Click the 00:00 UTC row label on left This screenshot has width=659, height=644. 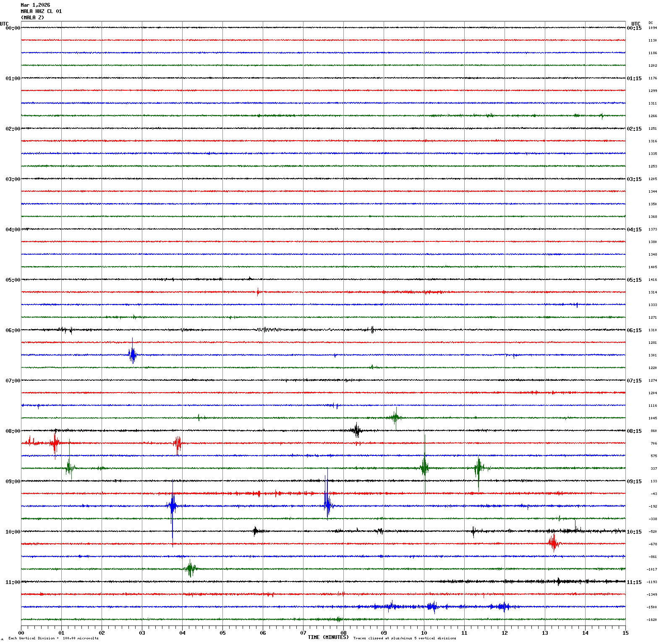click(x=13, y=28)
